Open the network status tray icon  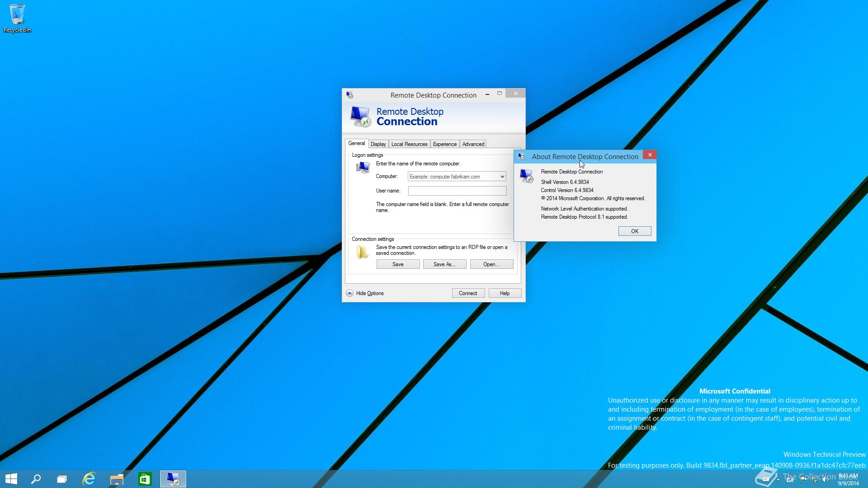(x=815, y=479)
